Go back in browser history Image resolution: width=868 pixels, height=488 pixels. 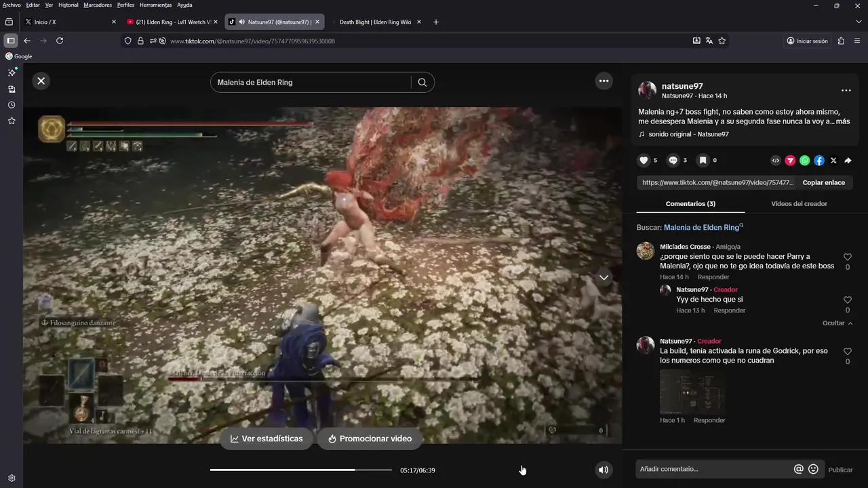[27, 41]
